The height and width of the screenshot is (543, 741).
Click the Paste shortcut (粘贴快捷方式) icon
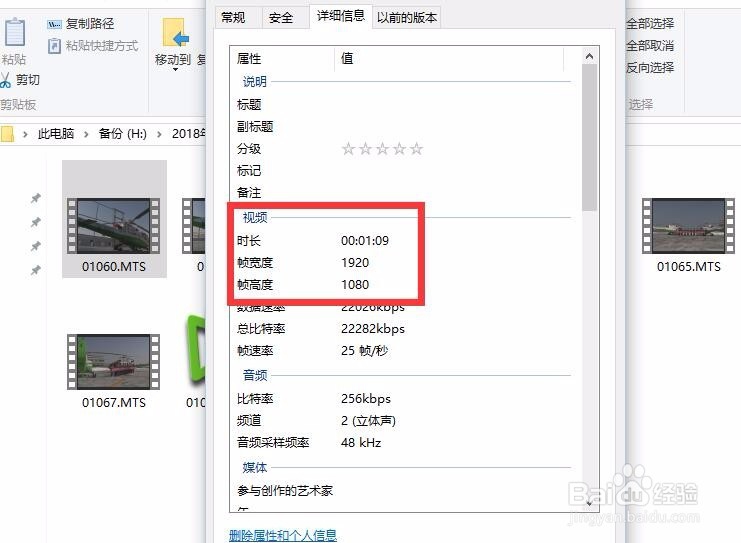point(54,46)
